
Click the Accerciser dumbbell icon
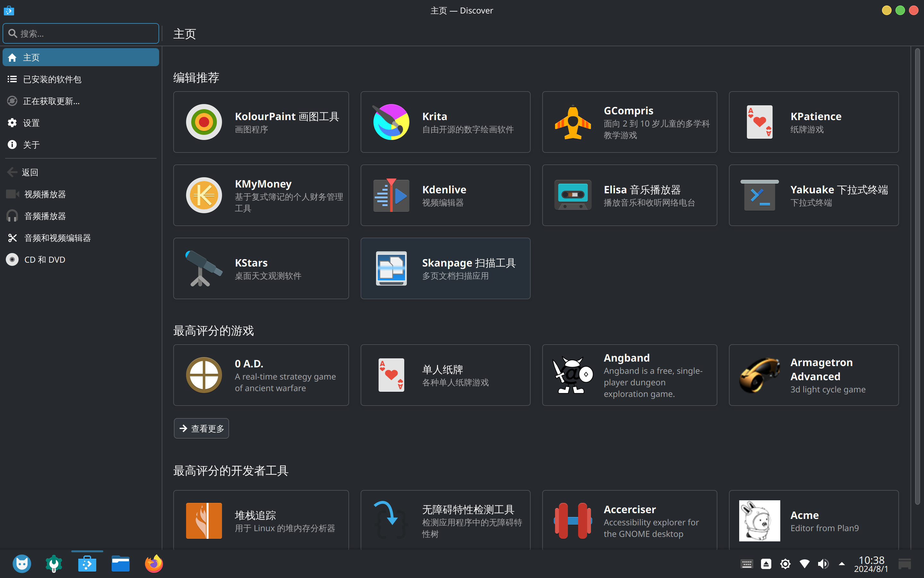[573, 521]
